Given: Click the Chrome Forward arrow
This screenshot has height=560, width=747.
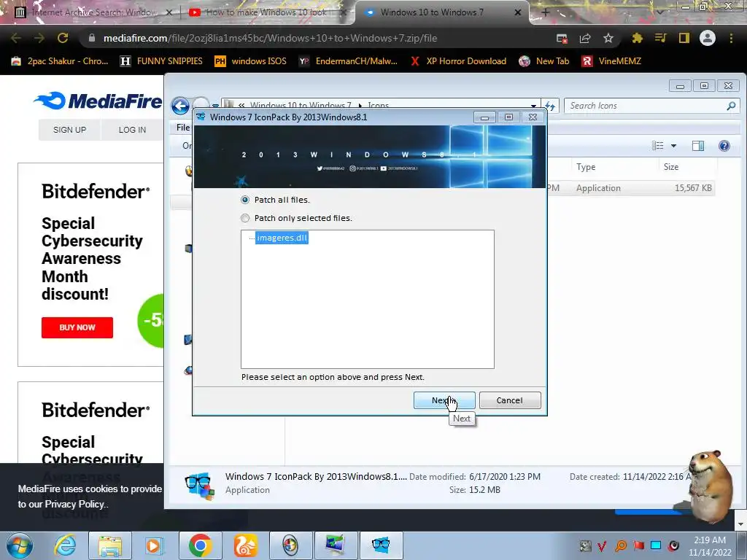Looking at the screenshot, I should pyautogui.click(x=39, y=38).
